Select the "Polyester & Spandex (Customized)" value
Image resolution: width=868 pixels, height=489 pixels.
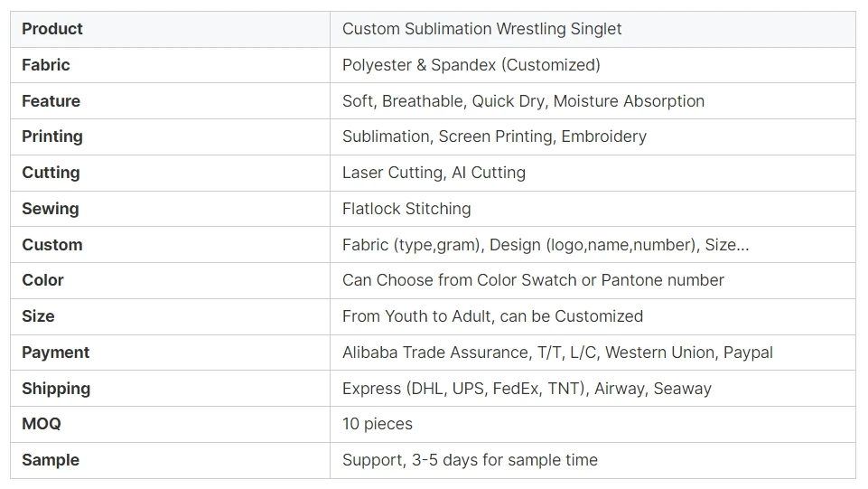(x=471, y=65)
